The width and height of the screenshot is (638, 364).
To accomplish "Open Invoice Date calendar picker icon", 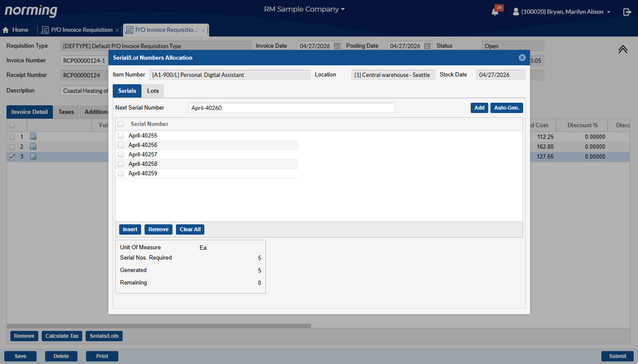I will (x=337, y=46).
